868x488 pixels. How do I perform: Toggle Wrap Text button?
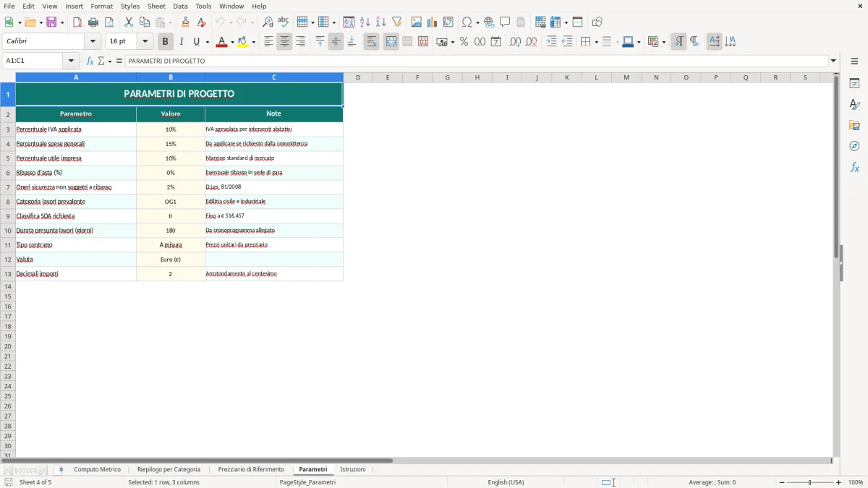point(372,42)
